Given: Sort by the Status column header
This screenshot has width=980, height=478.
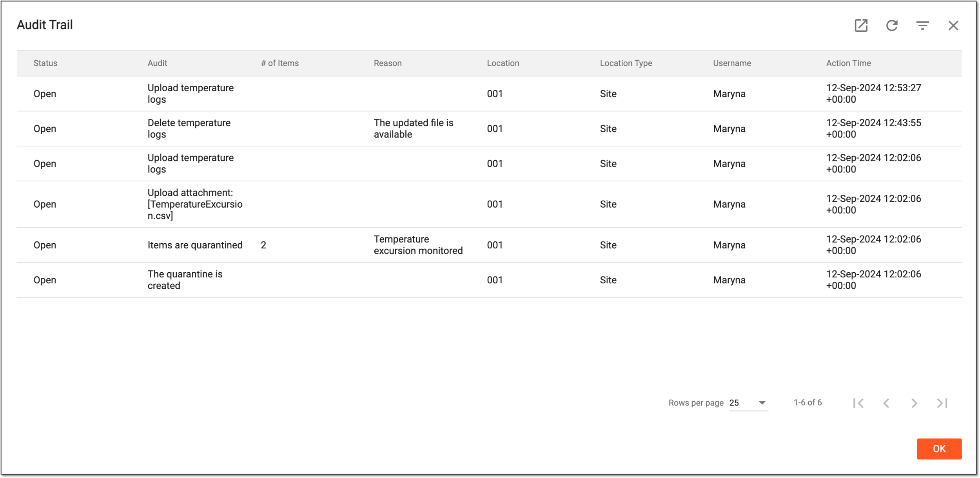Looking at the screenshot, I should [45, 63].
